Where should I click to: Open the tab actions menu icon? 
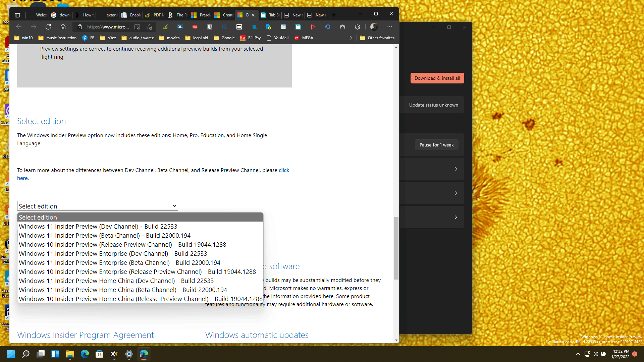click(17, 15)
